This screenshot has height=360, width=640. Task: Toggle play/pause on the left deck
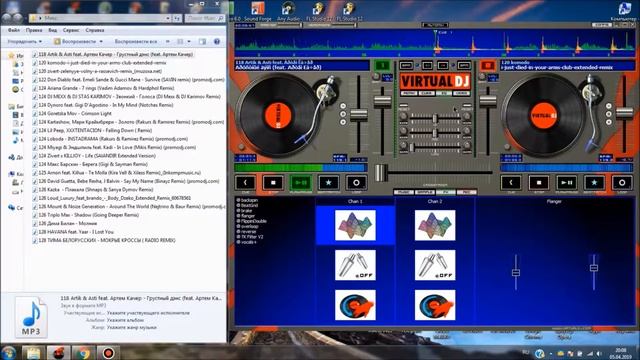tap(301, 183)
